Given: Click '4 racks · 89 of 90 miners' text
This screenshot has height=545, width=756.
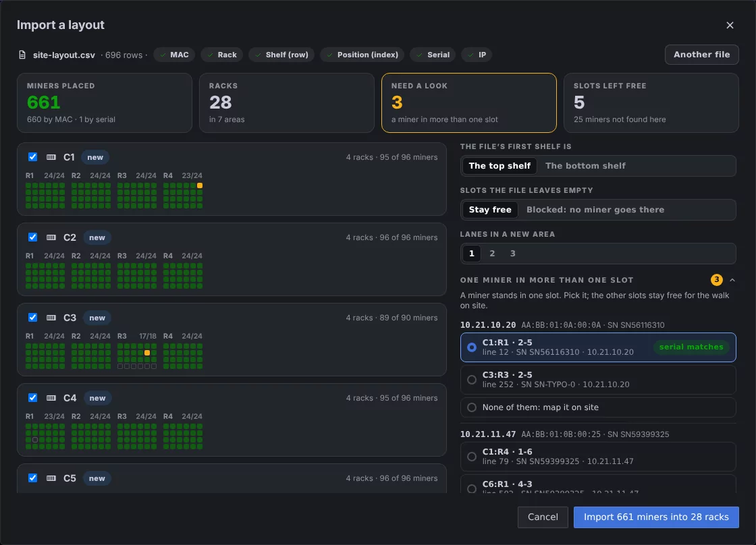Looking at the screenshot, I should 391,318.
